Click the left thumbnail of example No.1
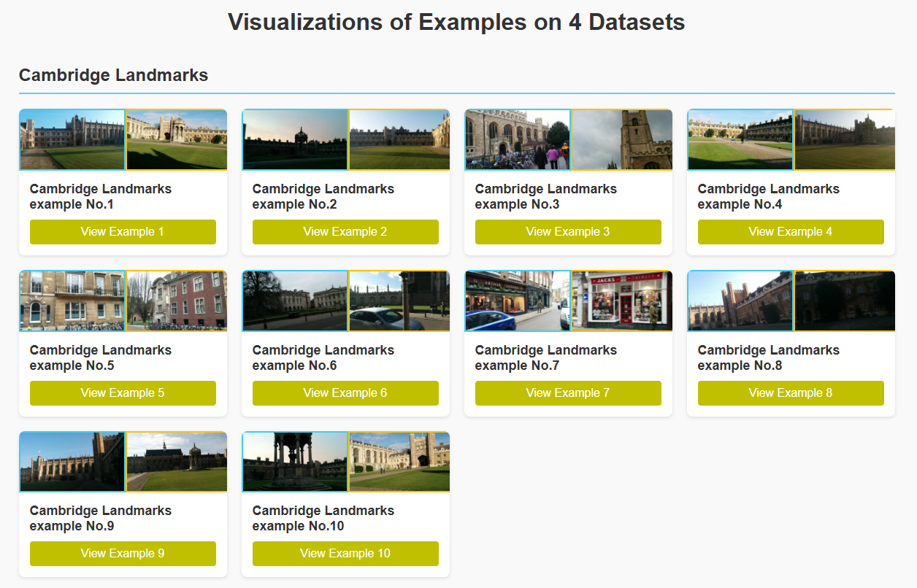Image resolution: width=917 pixels, height=588 pixels. click(72, 139)
